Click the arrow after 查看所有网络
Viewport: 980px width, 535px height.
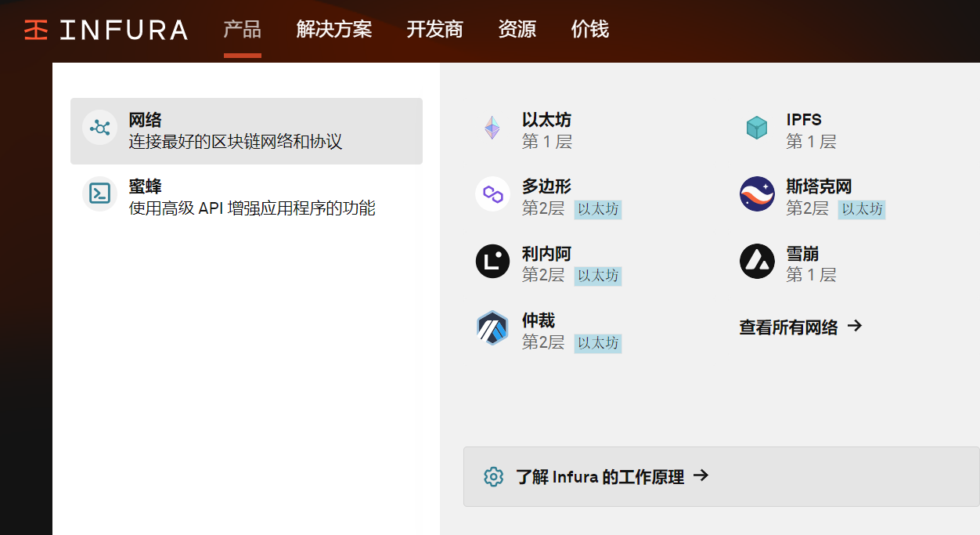(855, 326)
